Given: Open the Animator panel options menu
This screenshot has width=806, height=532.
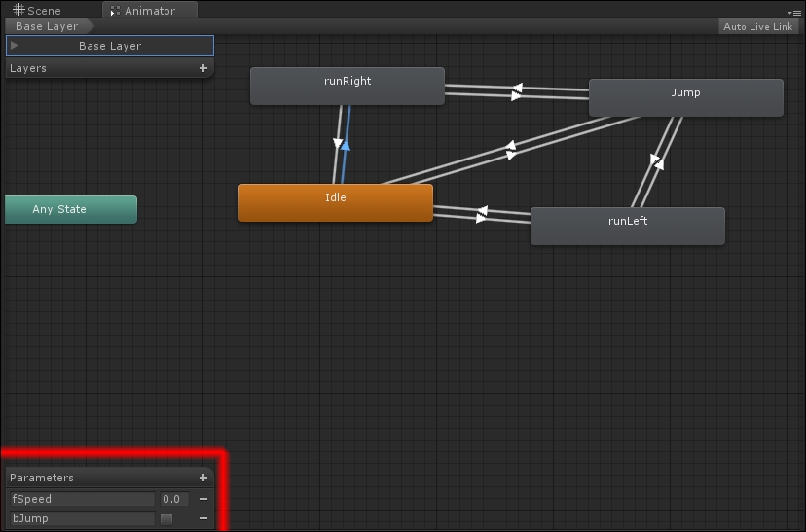Looking at the screenshot, I should point(795,12).
